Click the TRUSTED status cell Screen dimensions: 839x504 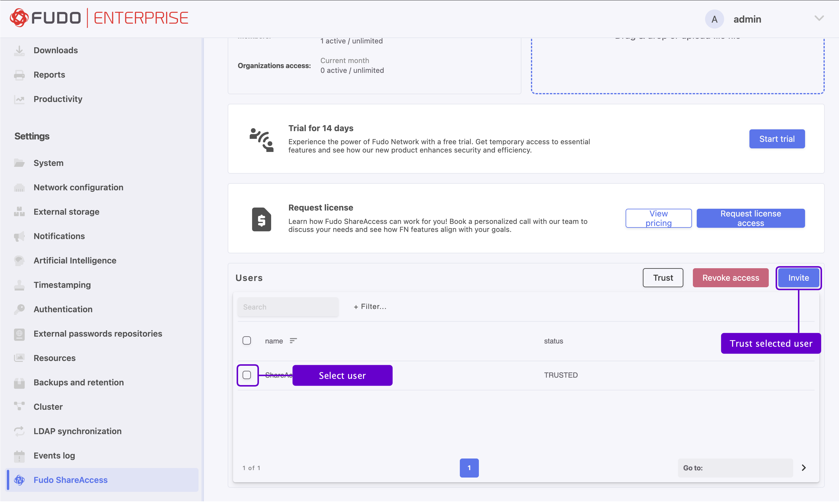(561, 375)
